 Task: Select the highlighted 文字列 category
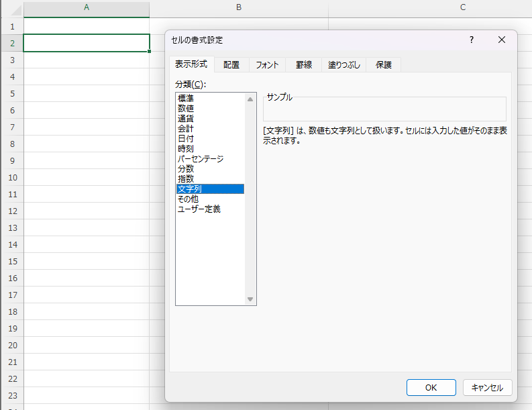pyautogui.click(x=211, y=189)
